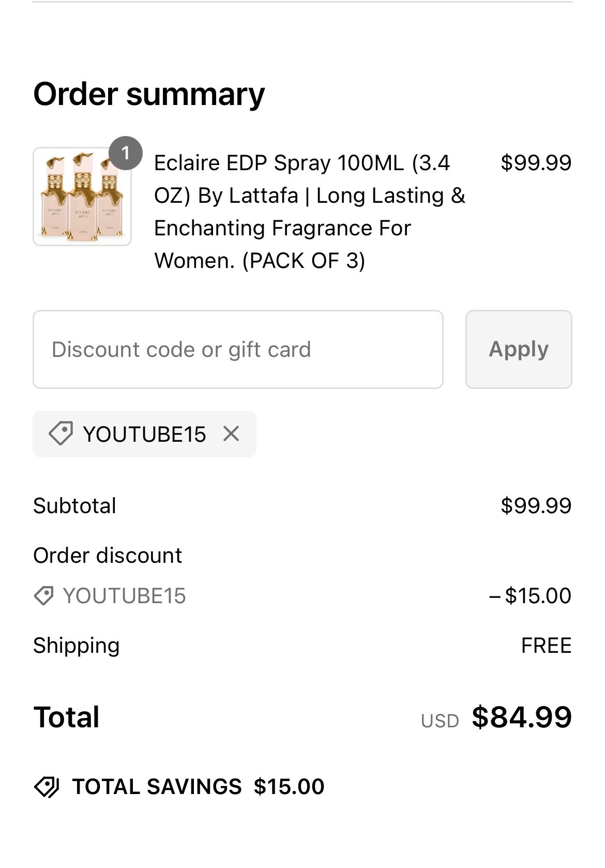Click the YOUTUBE15 label in the chip
Viewport: 605px width, 868px height.
point(144,434)
